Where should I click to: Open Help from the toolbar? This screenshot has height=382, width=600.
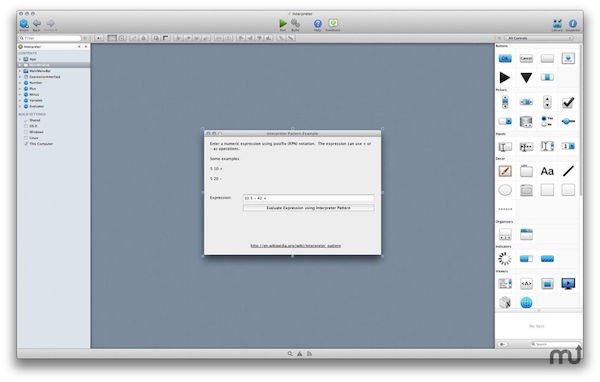pos(318,24)
